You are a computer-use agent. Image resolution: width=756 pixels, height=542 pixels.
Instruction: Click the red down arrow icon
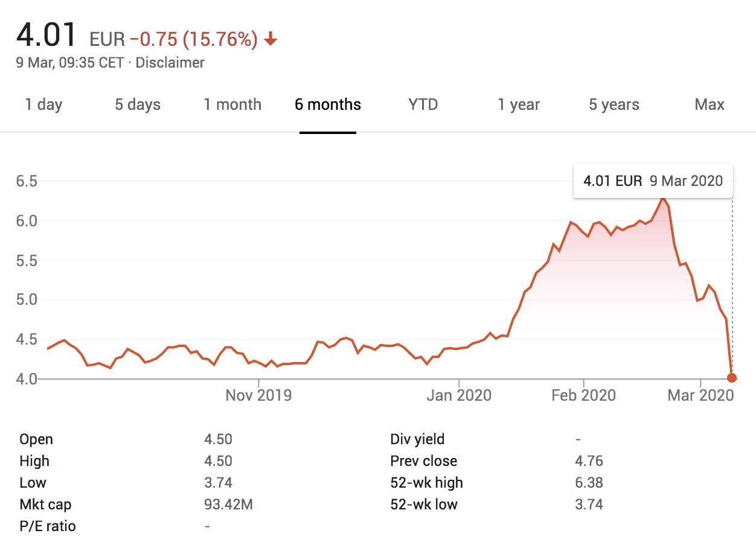(271, 40)
